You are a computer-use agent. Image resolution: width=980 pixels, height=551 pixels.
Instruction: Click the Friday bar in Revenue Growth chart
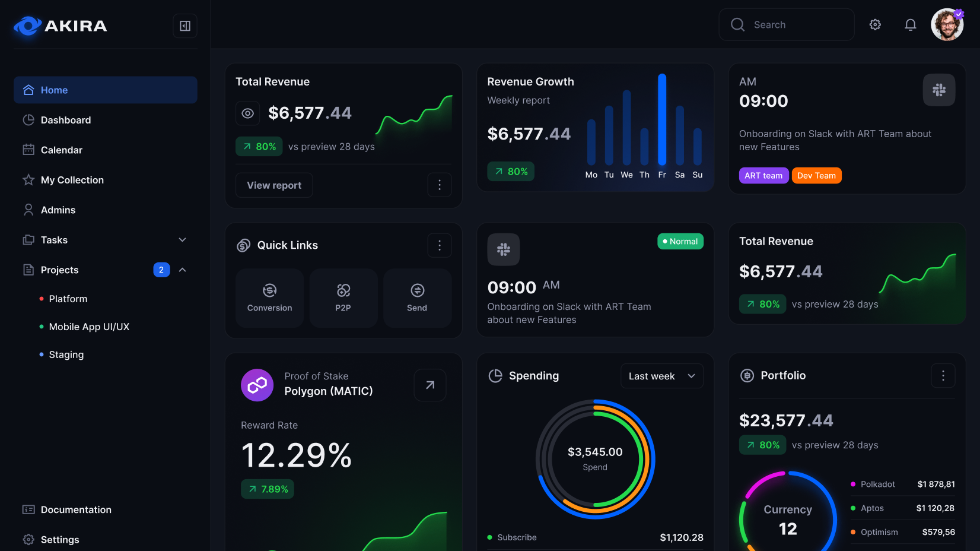pyautogui.click(x=662, y=119)
